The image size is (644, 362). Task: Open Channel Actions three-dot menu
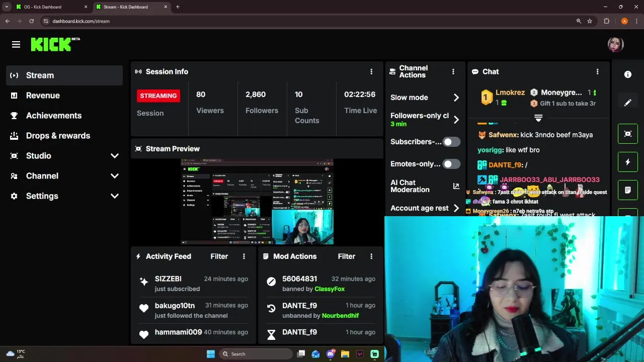point(453,72)
